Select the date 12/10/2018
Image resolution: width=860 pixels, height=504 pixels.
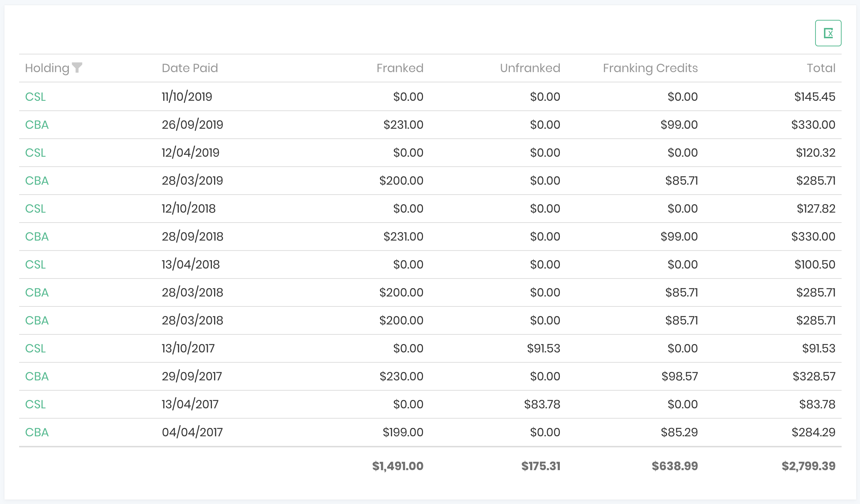pyautogui.click(x=189, y=209)
